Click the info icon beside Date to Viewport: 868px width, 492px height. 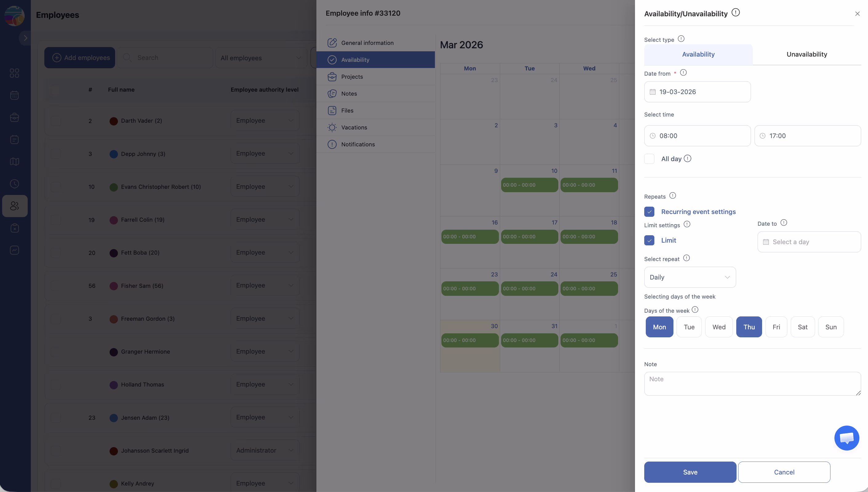coord(784,223)
